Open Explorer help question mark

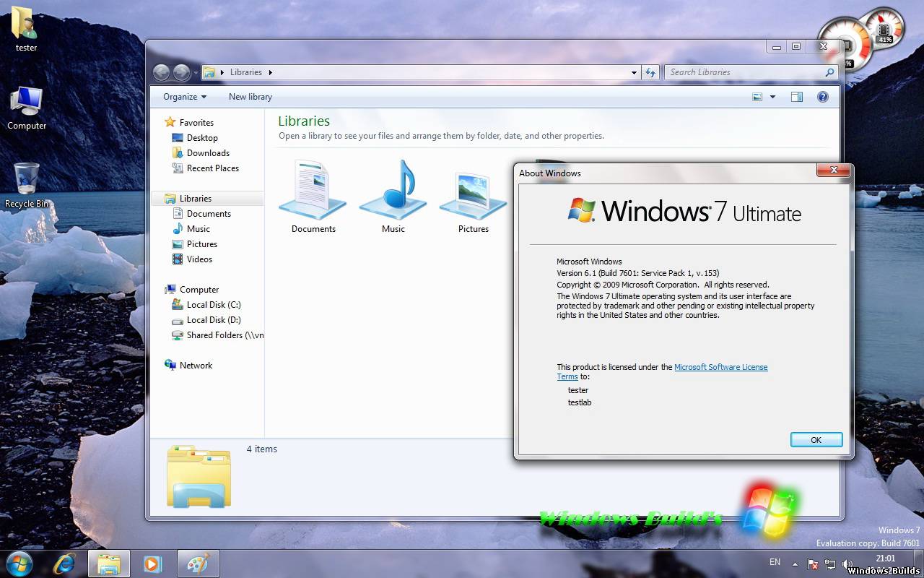(x=822, y=97)
